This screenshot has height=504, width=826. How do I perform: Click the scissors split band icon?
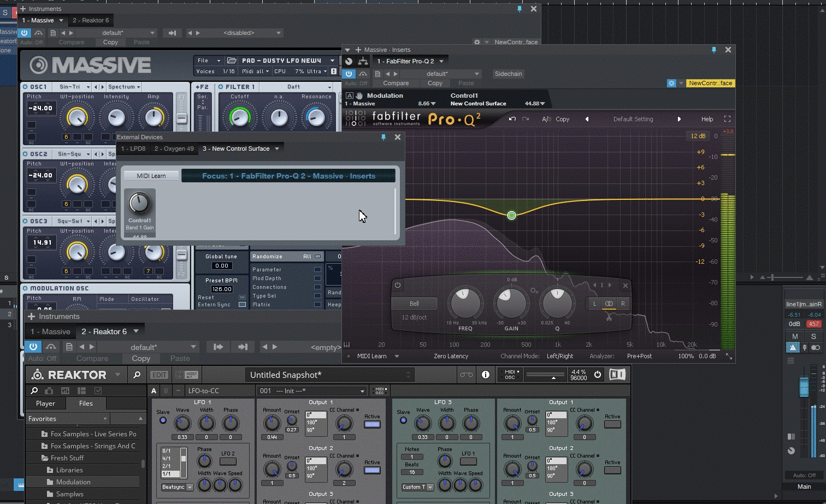point(609,317)
